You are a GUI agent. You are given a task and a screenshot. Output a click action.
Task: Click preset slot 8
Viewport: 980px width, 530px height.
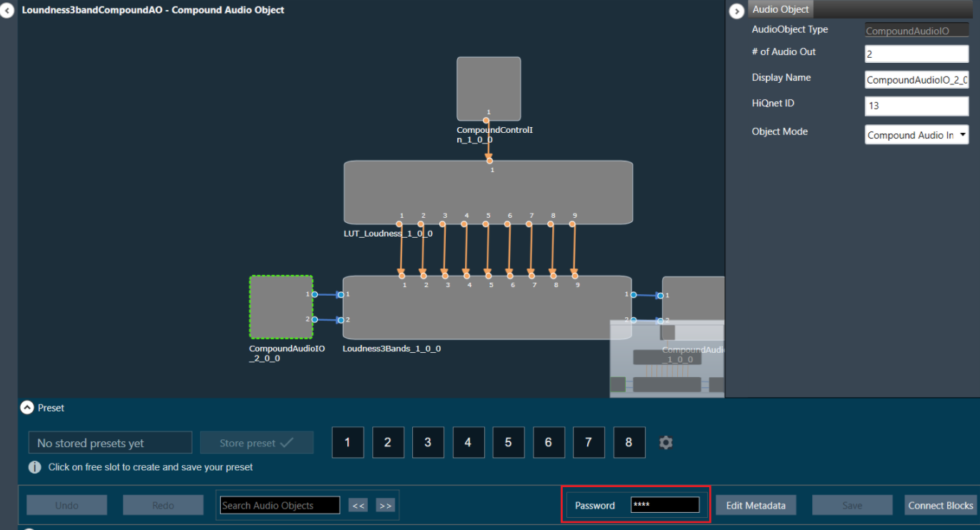click(629, 443)
